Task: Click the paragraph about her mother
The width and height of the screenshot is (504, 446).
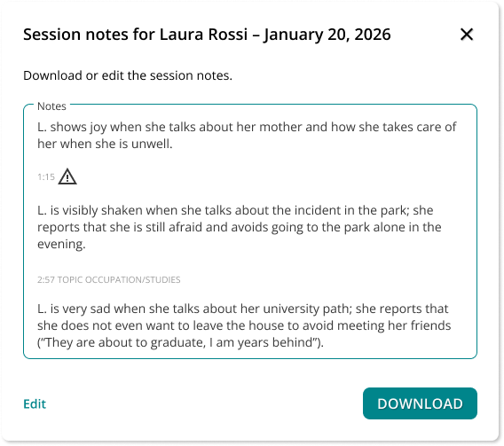Action: 247,135
